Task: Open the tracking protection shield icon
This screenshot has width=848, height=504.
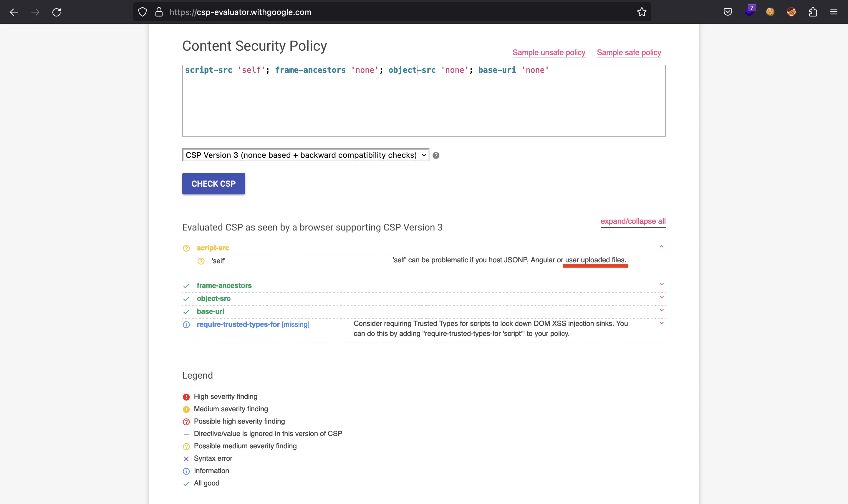Action: (x=143, y=12)
